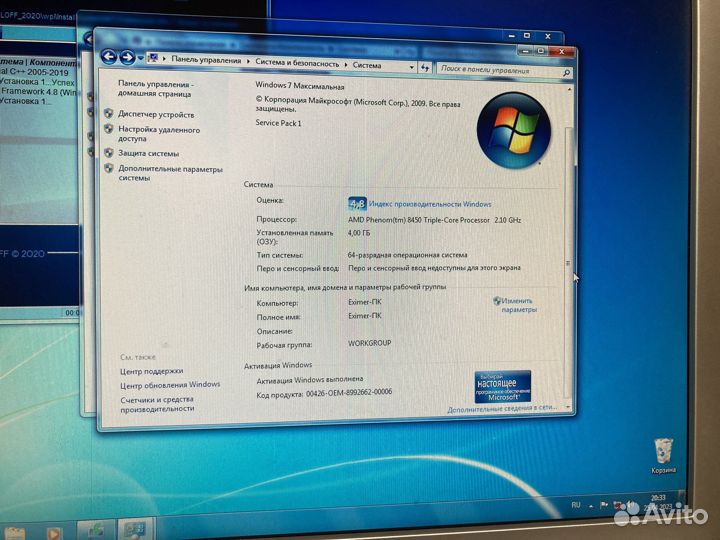Click the Control Panel icon in address bar

pos(153,58)
